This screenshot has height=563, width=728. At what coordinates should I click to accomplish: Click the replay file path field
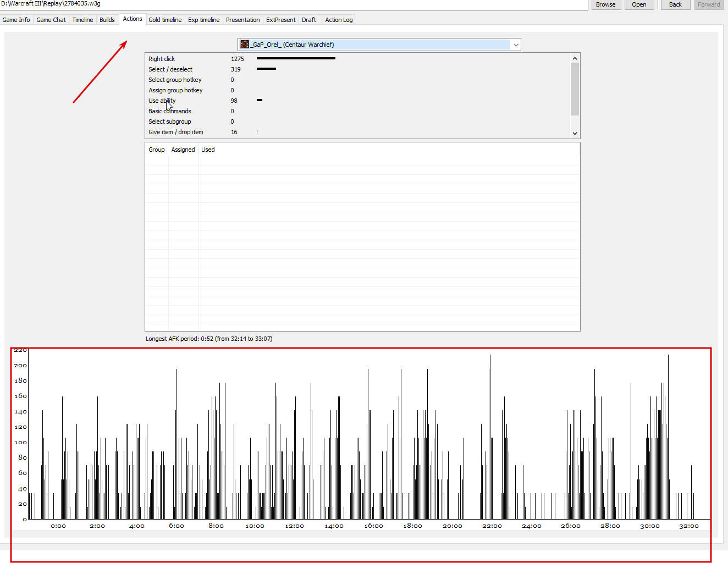coord(294,4)
